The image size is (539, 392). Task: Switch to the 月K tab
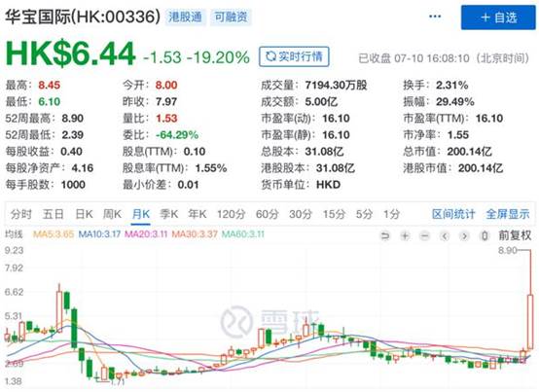coord(141,214)
